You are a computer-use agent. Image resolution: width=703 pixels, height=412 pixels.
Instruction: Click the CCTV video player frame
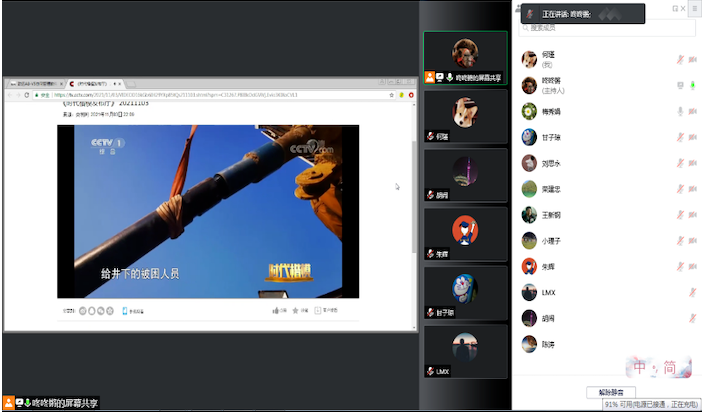click(x=208, y=211)
